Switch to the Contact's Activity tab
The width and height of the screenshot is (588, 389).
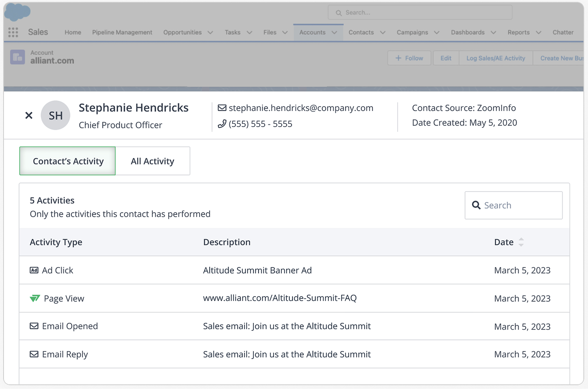68,161
